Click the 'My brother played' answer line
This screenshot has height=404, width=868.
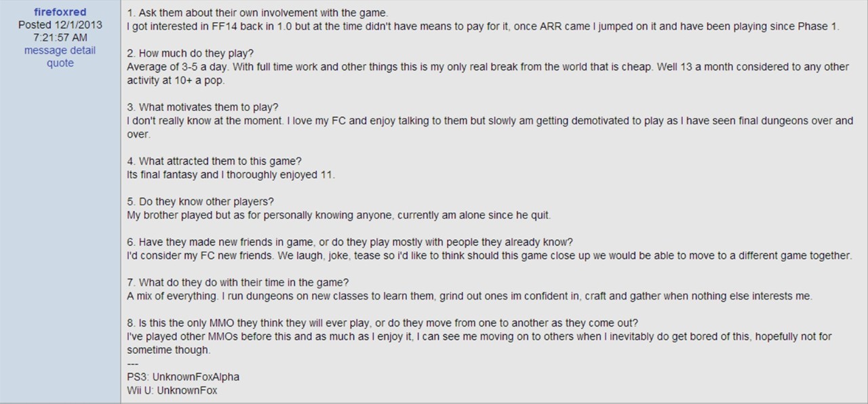339,216
